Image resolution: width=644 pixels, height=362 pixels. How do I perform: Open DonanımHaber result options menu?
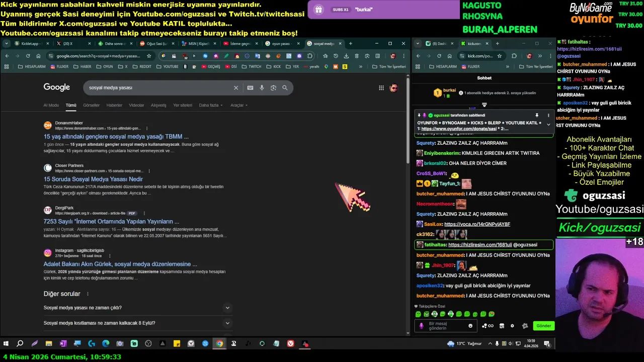click(x=147, y=128)
